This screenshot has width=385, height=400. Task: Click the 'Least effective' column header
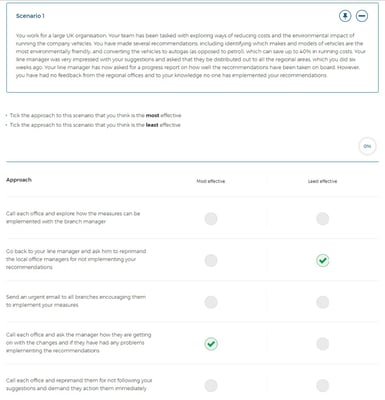322,181
